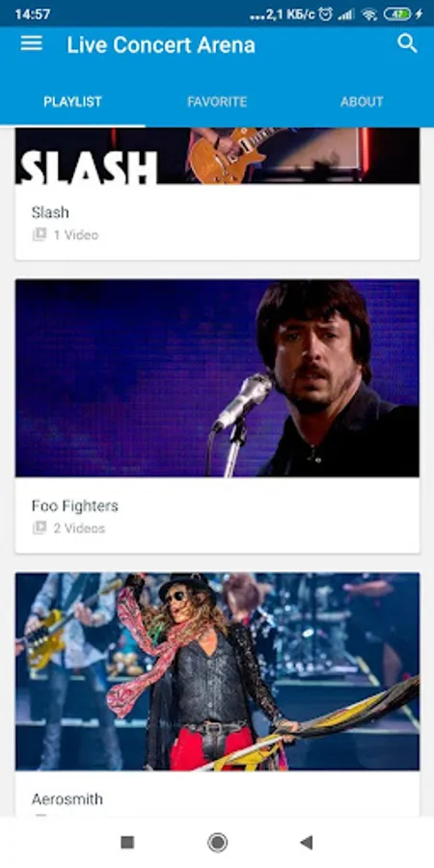Open the hamburger navigation menu
The height and width of the screenshot is (868, 434).
32,43
